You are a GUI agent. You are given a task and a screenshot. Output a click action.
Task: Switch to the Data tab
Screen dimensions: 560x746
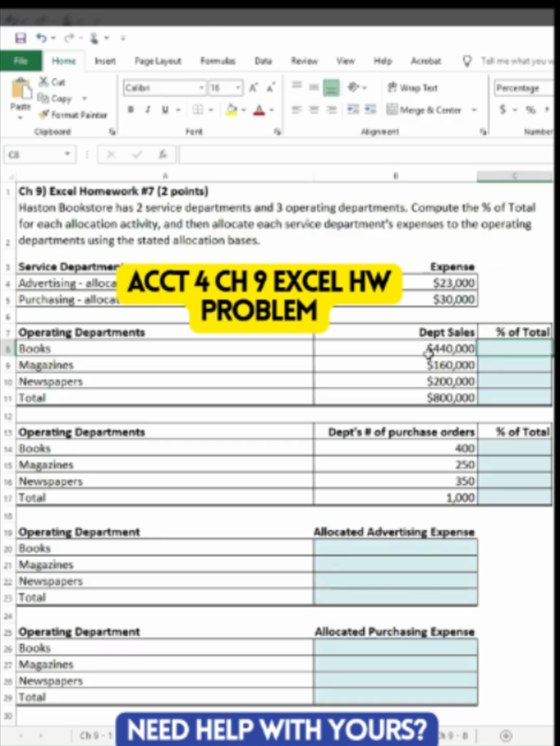[263, 61]
